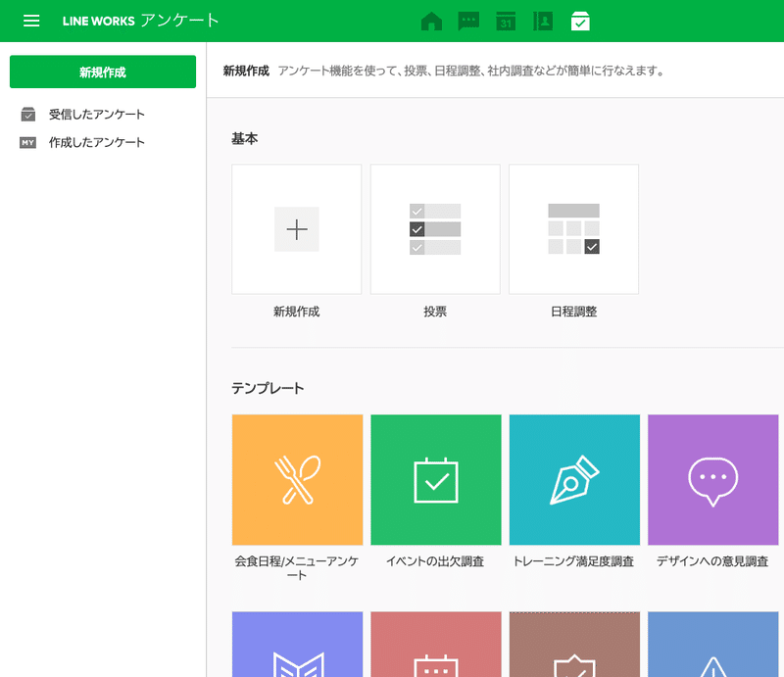Open 受信したアンケート in the sidebar
This screenshot has width=784, height=677.
pos(96,115)
